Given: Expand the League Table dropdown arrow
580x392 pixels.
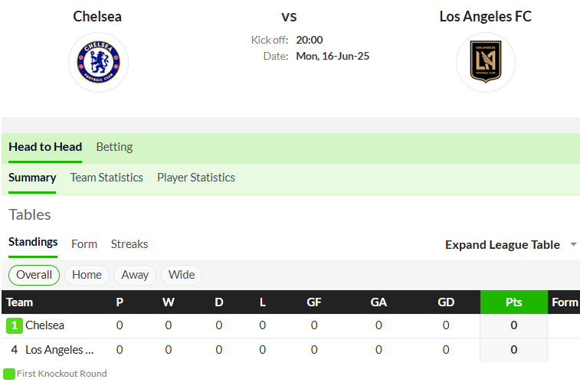Looking at the screenshot, I should click(x=573, y=244).
